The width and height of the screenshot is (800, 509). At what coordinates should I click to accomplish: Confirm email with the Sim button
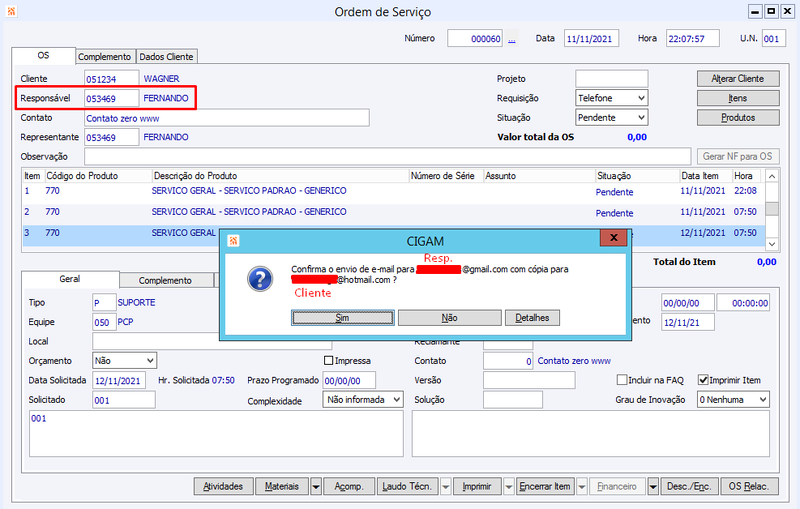(x=342, y=318)
